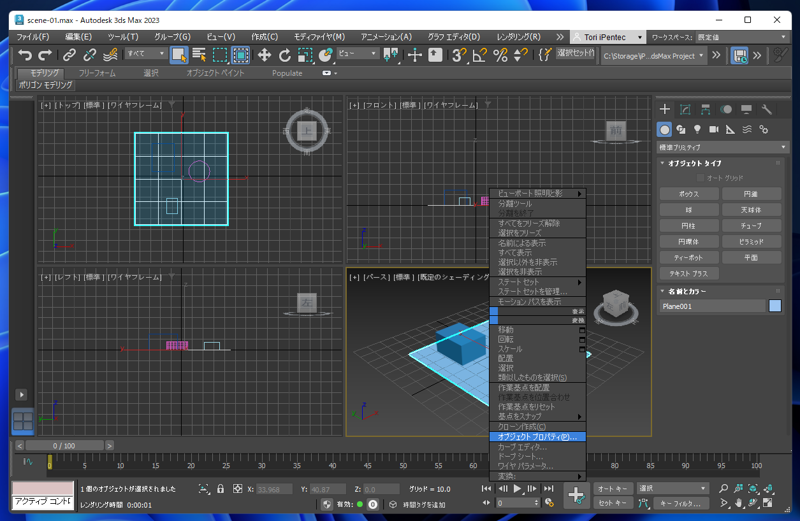
Task: Toggle the Selection Lock padlock
Action: (x=220, y=488)
